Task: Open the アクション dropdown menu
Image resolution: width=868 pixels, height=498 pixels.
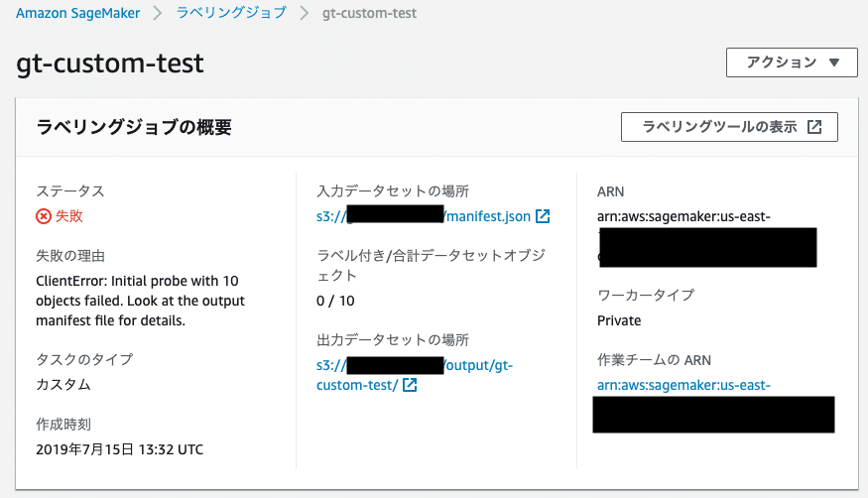Action: [x=792, y=62]
